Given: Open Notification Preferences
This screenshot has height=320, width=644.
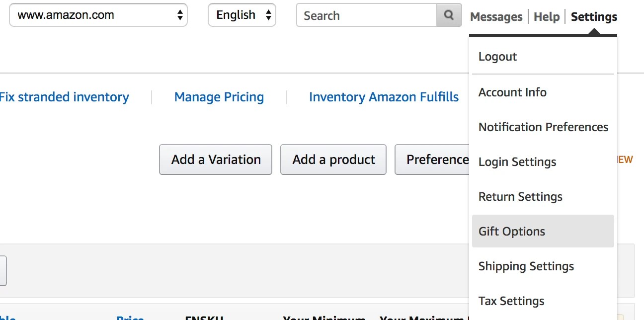Looking at the screenshot, I should [x=543, y=127].
